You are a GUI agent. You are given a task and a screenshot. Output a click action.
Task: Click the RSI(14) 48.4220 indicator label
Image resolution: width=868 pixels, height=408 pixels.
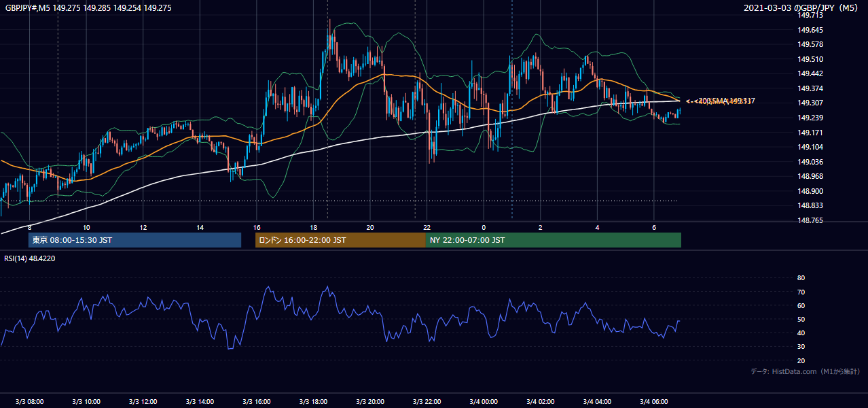pos(30,258)
